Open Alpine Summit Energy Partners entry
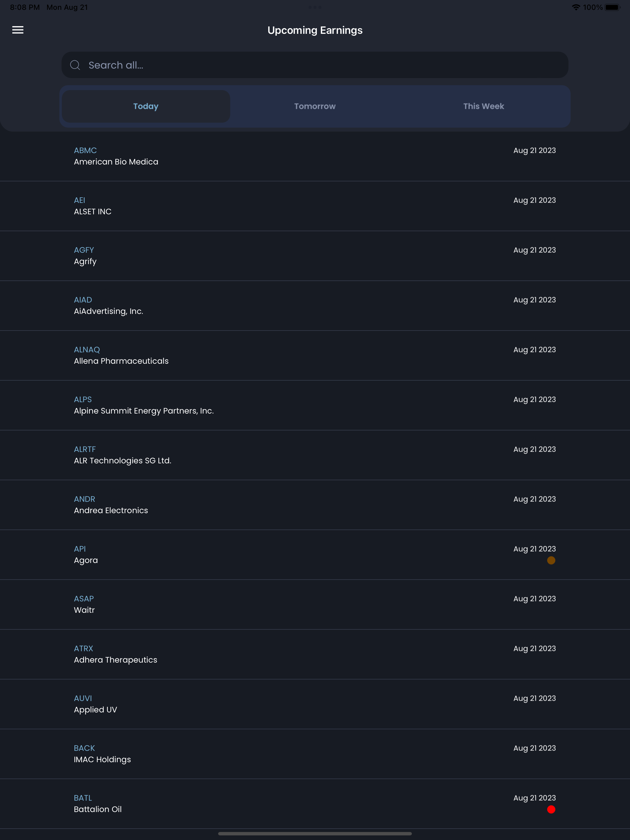This screenshot has width=630, height=840. tap(315, 405)
